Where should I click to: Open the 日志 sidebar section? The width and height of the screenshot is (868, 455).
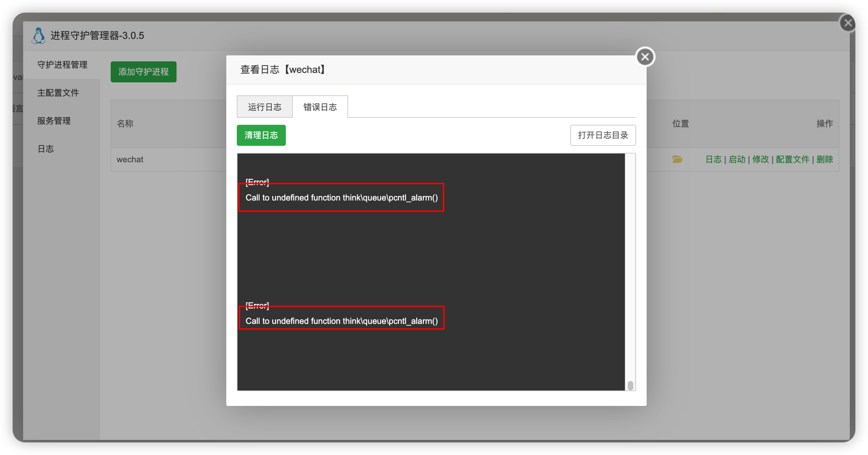click(x=46, y=149)
